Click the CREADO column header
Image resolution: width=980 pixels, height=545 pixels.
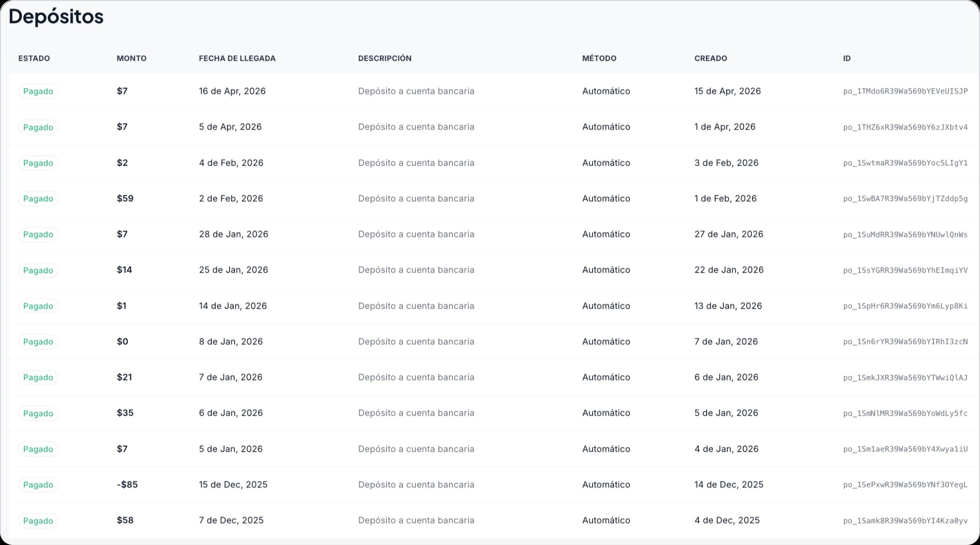pyautogui.click(x=711, y=58)
